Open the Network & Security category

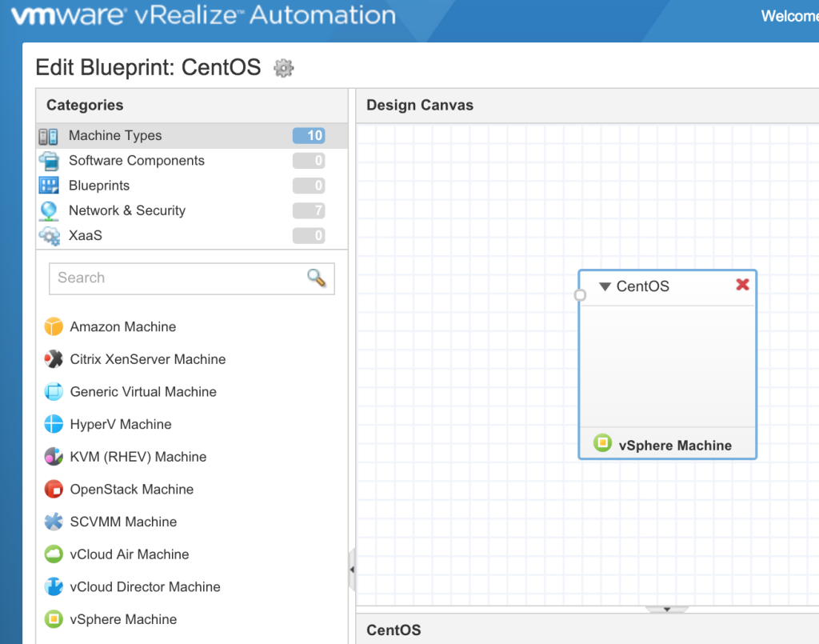tap(128, 210)
